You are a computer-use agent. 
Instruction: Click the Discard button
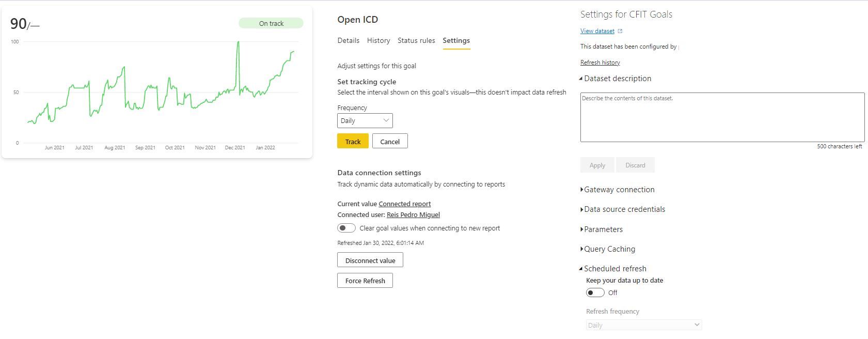[636, 165]
